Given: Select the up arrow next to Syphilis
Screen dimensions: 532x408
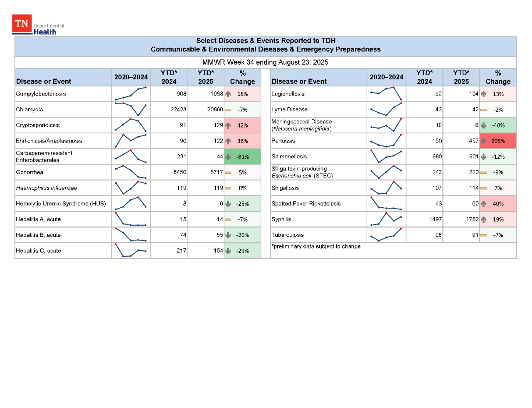Looking at the screenshot, I should (483, 219).
